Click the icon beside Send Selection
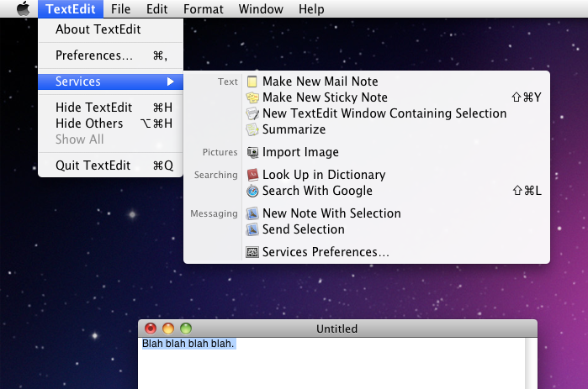This screenshot has width=588, height=389. pyautogui.click(x=252, y=229)
